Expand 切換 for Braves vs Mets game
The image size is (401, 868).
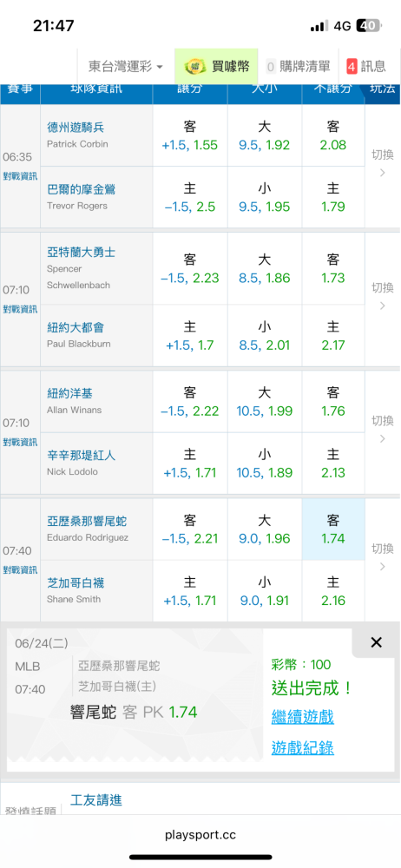click(x=382, y=297)
